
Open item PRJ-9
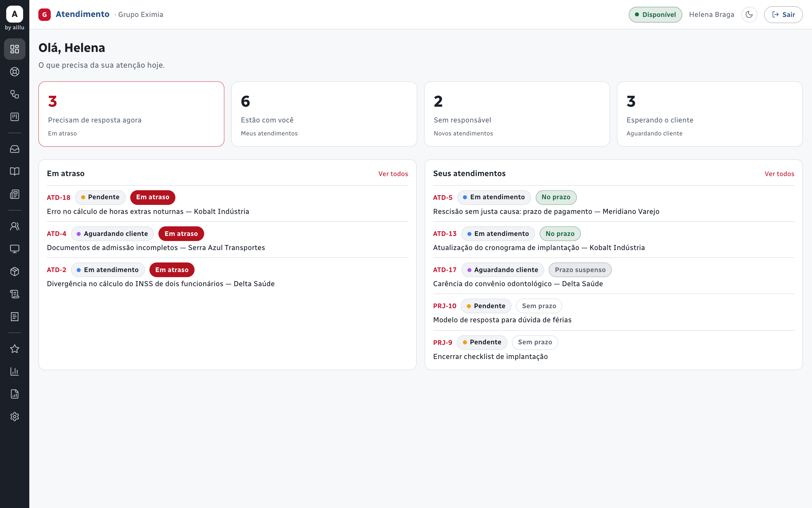[x=443, y=342]
